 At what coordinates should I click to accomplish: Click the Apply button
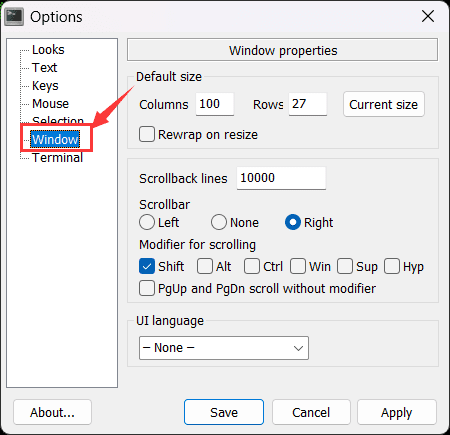pos(397,412)
